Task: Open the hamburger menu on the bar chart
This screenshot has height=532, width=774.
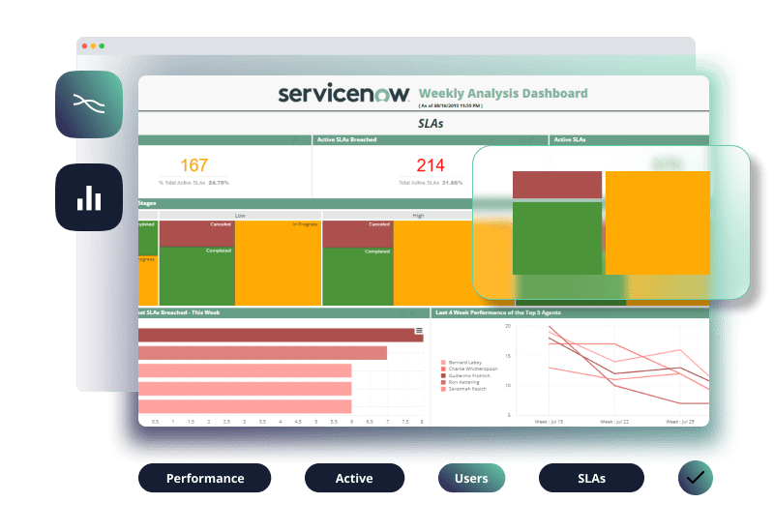Action: tap(419, 331)
